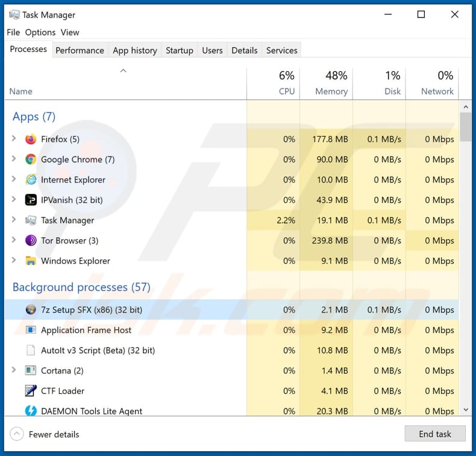Click the Tor Browser icon
The height and width of the screenshot is (456, 476).
coord(31,240)
